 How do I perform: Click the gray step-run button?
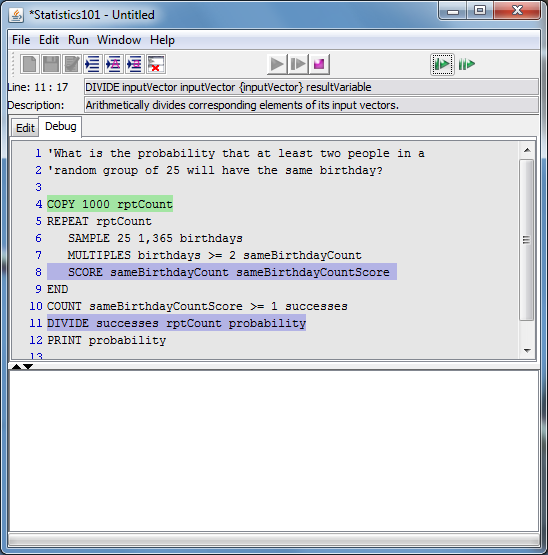coord(298,64)
